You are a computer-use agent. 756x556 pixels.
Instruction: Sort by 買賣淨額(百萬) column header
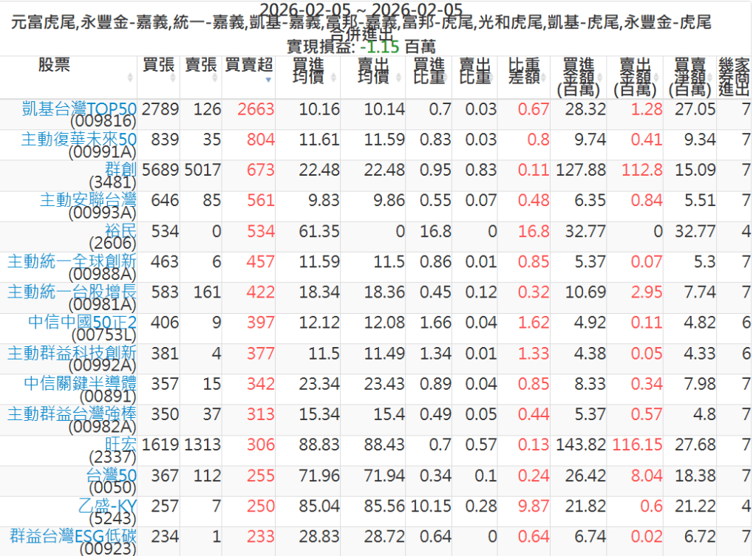690,77
